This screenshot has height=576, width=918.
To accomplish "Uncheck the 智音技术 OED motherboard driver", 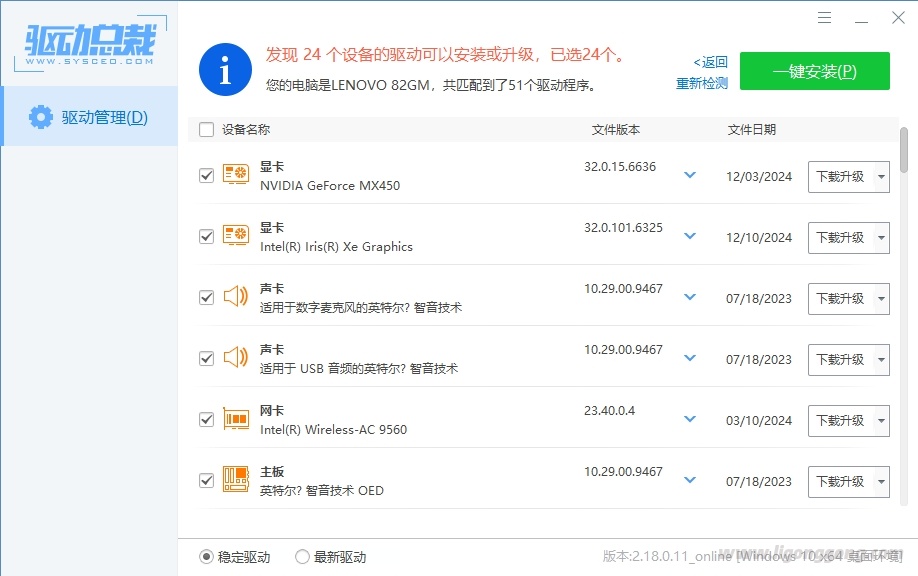I will 207,481.
